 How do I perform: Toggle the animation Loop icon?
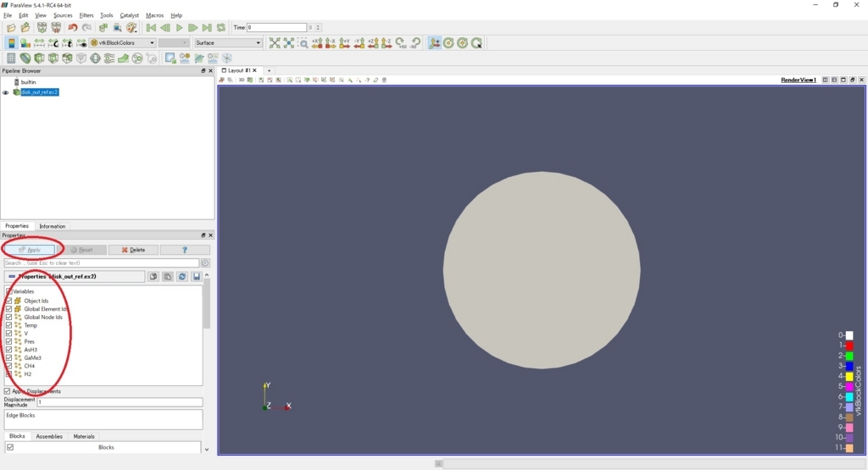pos(221,28)
